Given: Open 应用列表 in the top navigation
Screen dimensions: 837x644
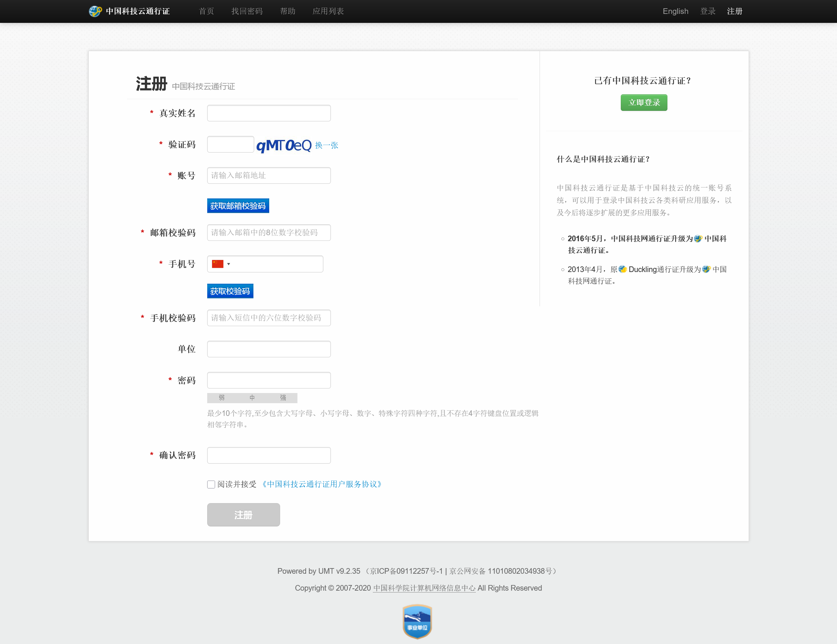Looking at the screenshot, I should coord(328,11).
